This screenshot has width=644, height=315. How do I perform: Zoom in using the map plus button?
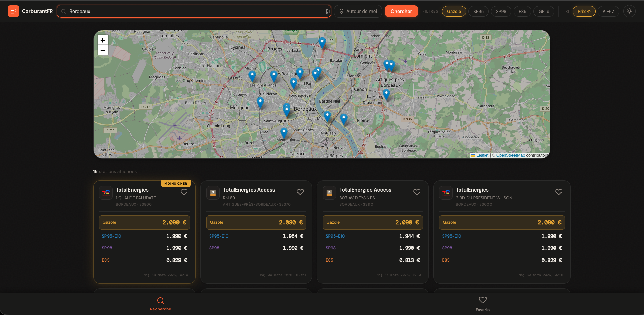(102, 40)
